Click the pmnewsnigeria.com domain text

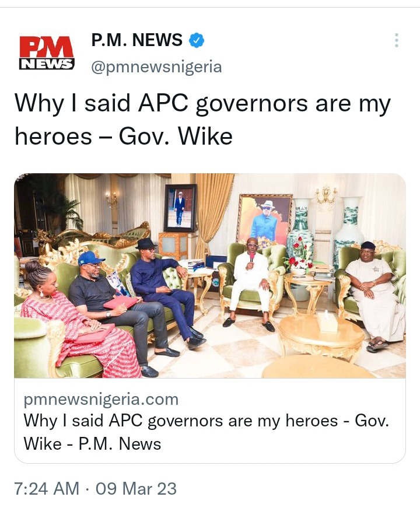click(101, 400)
